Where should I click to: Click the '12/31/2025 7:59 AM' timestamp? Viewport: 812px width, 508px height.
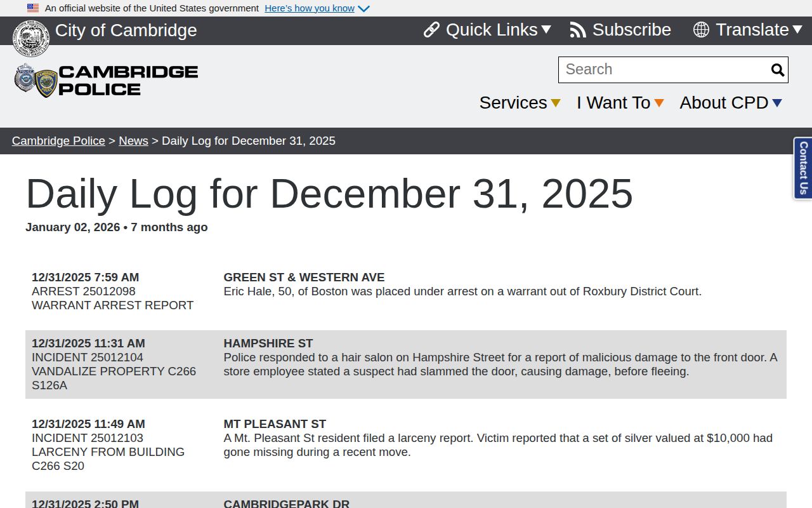pos(86,277)
